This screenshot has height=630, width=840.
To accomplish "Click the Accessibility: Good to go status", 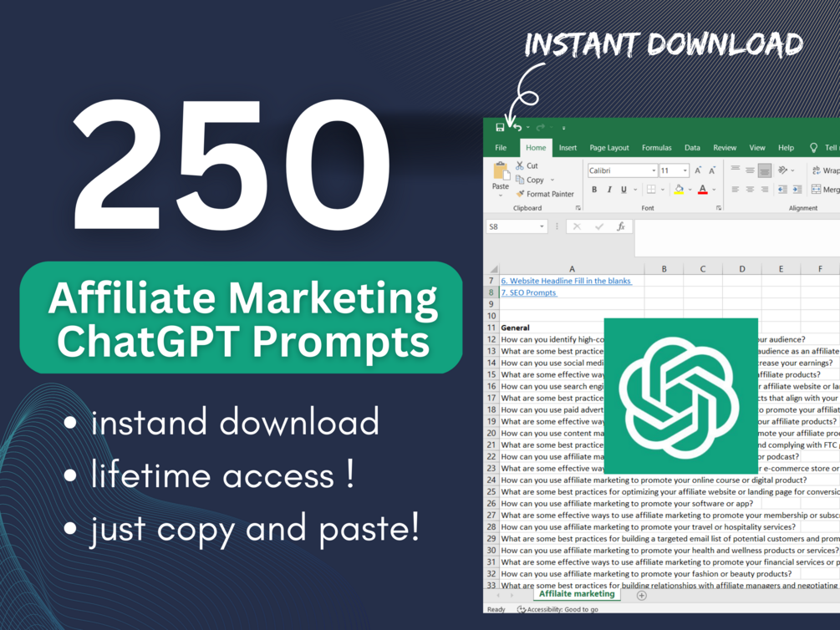I will 557,609.
